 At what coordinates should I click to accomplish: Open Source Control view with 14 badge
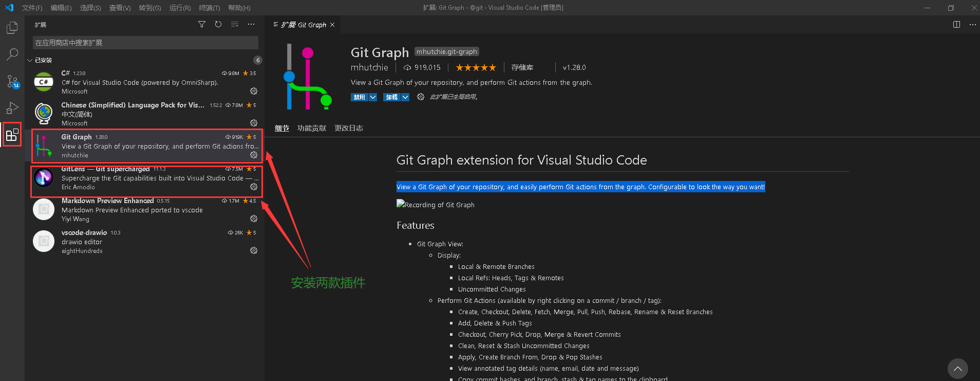click(x=12, y=81)
